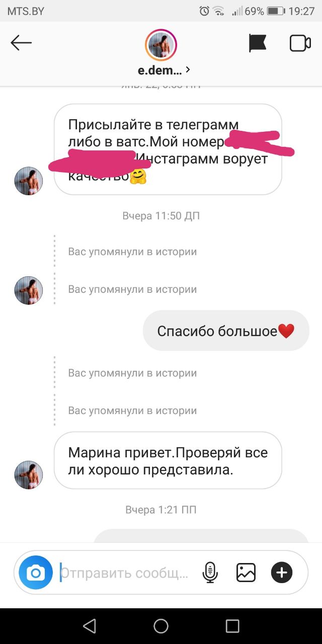Open the second "Вас упомянули в истории" under Вчера 11:50
Viewport: 322px width, 644px height.
(132, 289)
